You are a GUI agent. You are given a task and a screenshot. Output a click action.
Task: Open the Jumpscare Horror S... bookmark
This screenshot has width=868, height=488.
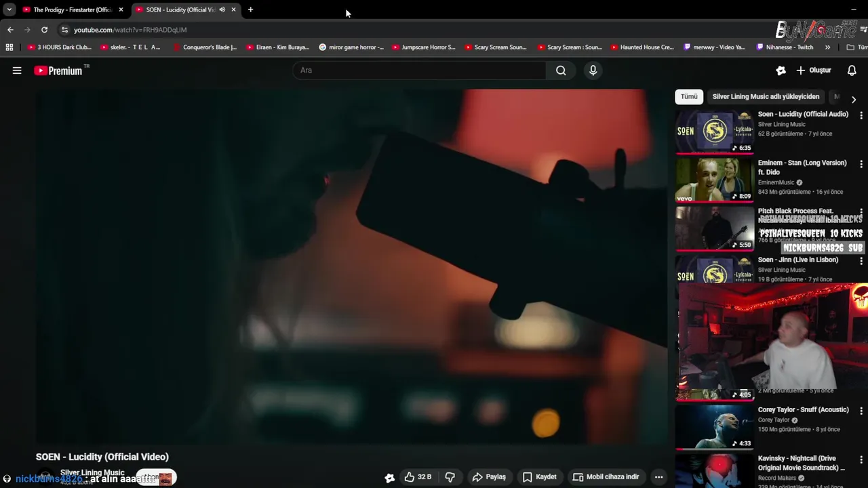[424, 47]
